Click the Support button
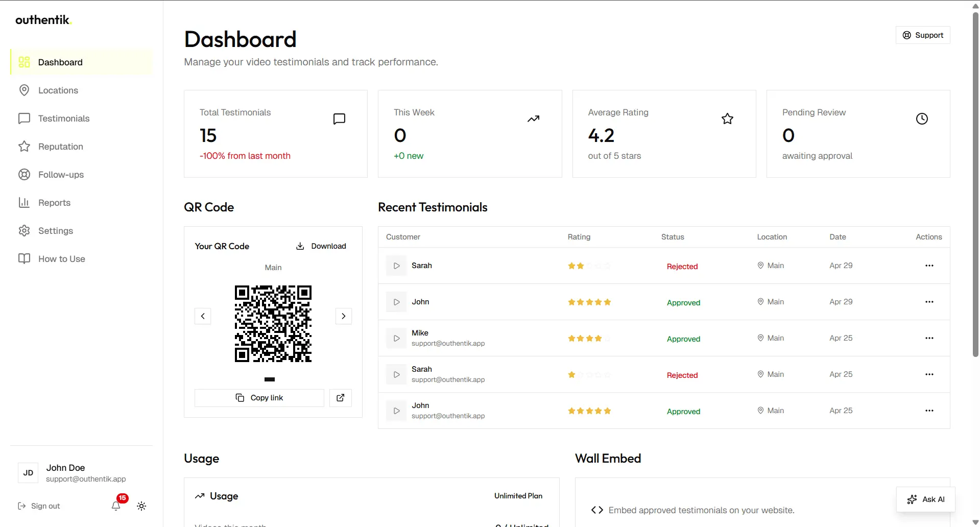The height and width of the screenshot is (527, 980). 923,35
